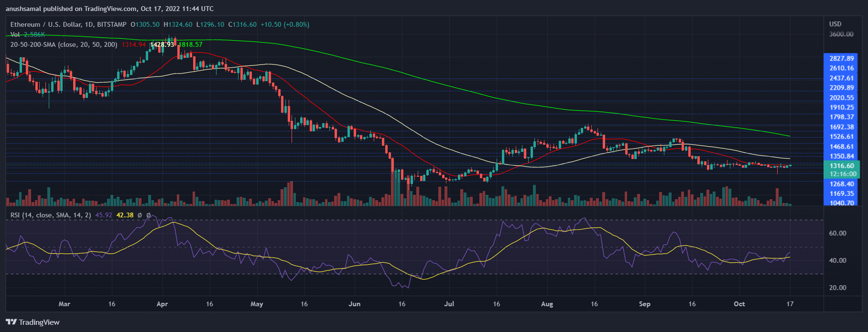Click the first null symbol in RSI legend

(140, 215)
